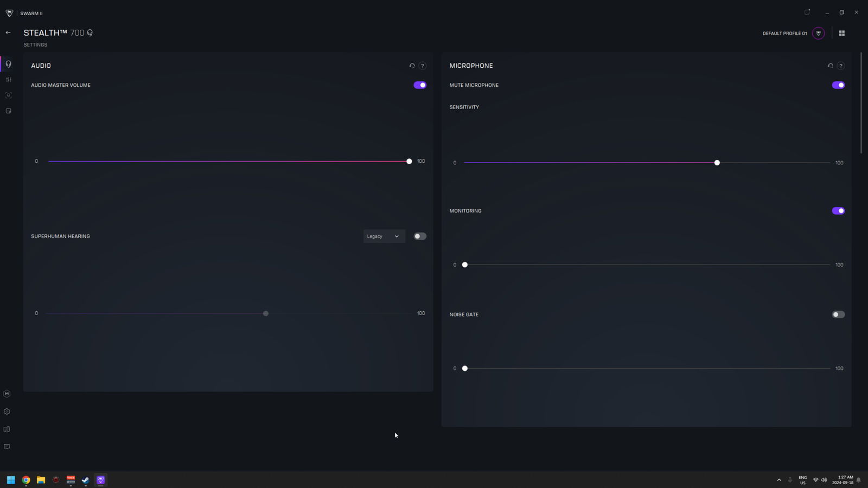Reset the Audio panel settings
This screenshot has height=488, width=868.
(412, 66)
